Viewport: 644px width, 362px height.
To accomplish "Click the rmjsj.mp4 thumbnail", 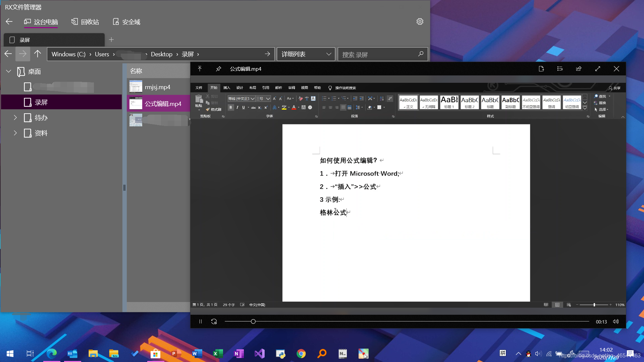I will 136,87.
